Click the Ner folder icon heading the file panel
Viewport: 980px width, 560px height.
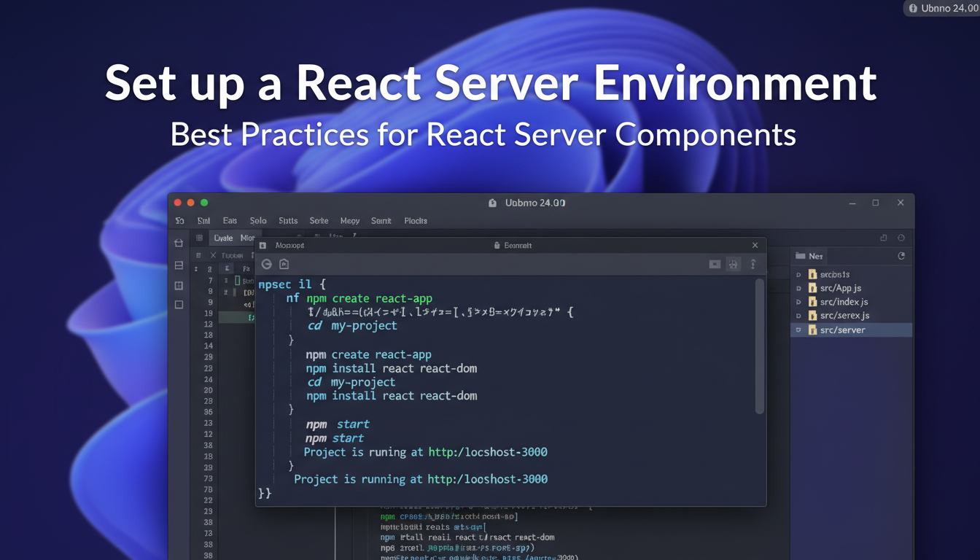click(x=800, y=256)
